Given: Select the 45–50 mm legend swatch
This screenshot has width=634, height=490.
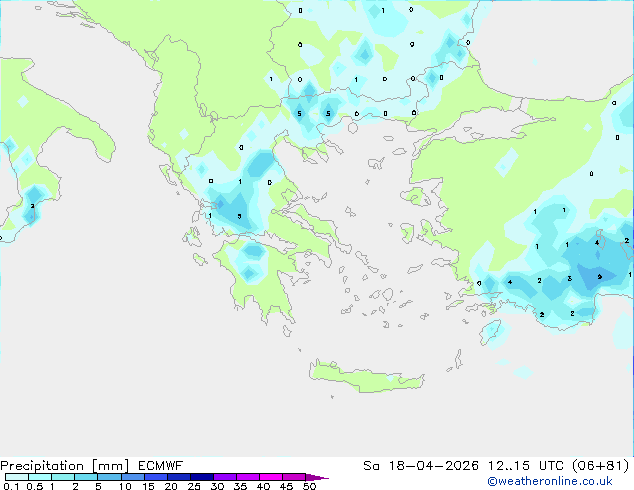Looking at the screenshot, I should pyautogui.click(x=294, y=477).
